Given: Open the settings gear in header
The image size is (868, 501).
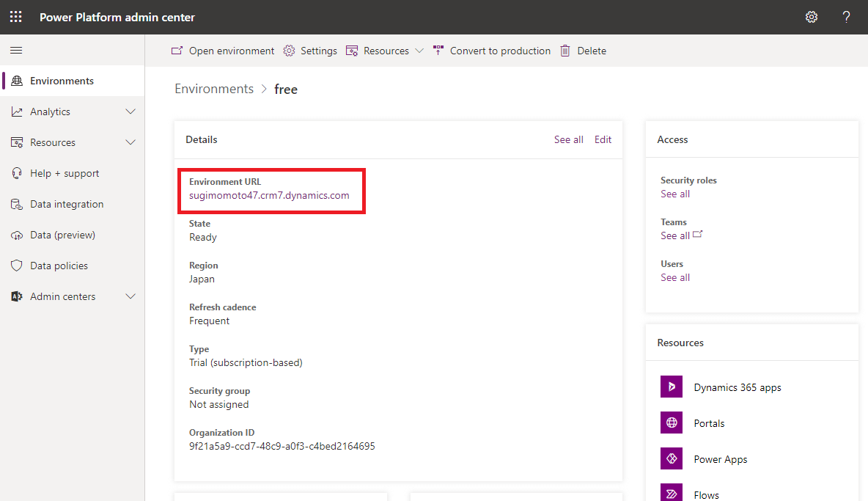Looking at the screenshot, I should pos(812,17).
